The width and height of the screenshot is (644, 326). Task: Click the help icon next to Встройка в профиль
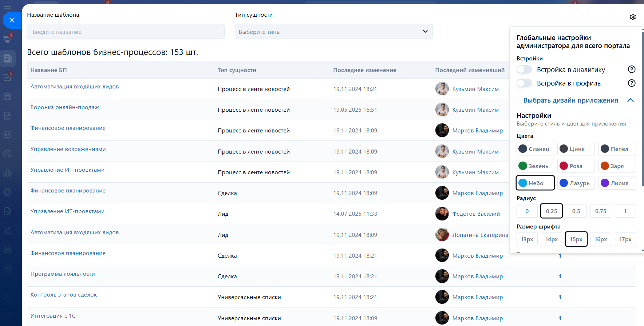tap(632, 83)
